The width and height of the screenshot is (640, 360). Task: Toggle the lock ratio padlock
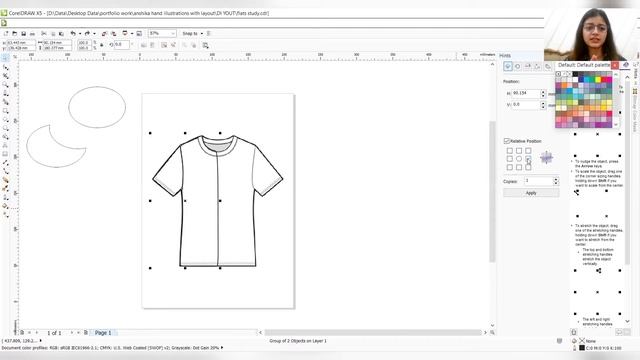(x=102, y=45)
